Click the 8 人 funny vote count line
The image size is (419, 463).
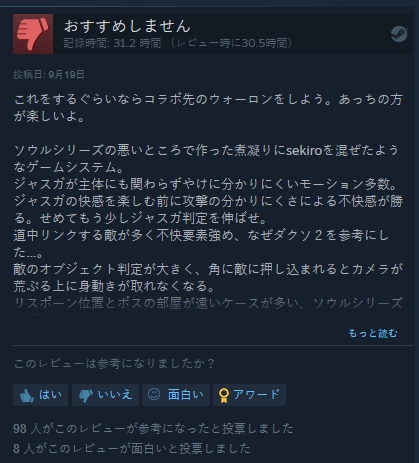click(132, 448)
